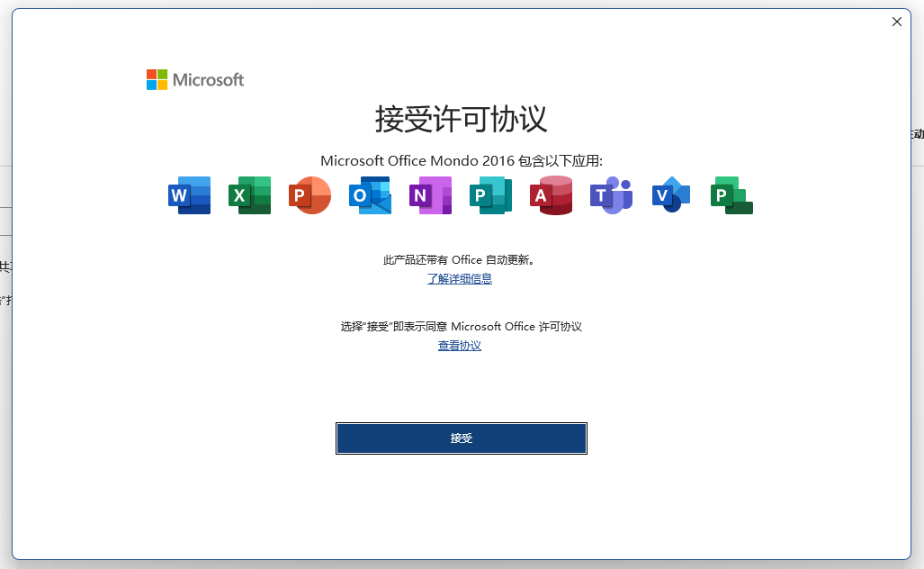Open the 了解详细信息 link
Viewport: 924px width, 569px height.
click(460, 278)
